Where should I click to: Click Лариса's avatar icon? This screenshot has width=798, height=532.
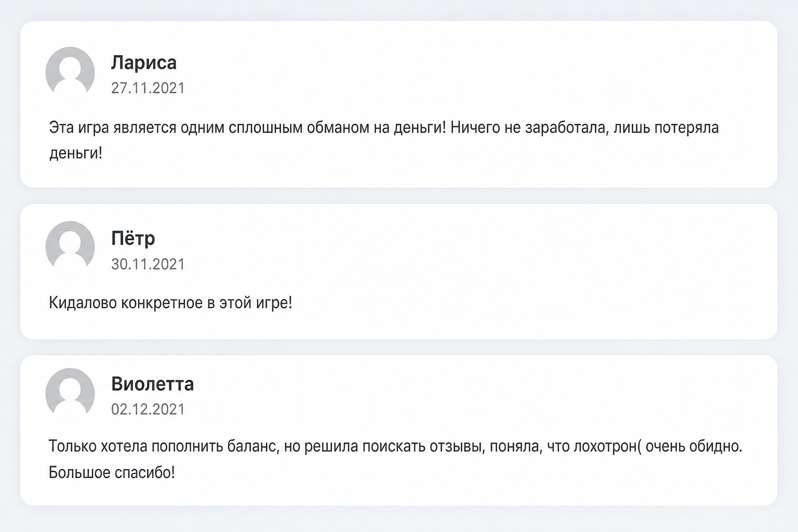coord(70,71)
